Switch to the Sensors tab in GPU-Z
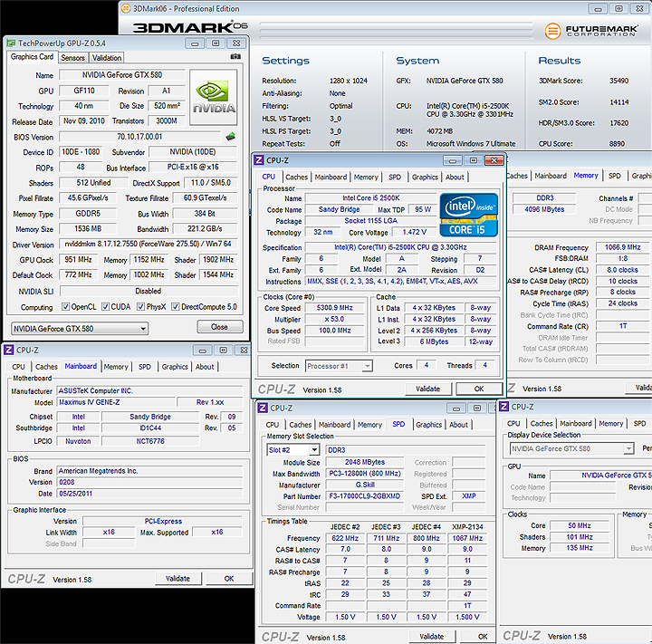This screenshot has width=652, height=644. [72, 58]
